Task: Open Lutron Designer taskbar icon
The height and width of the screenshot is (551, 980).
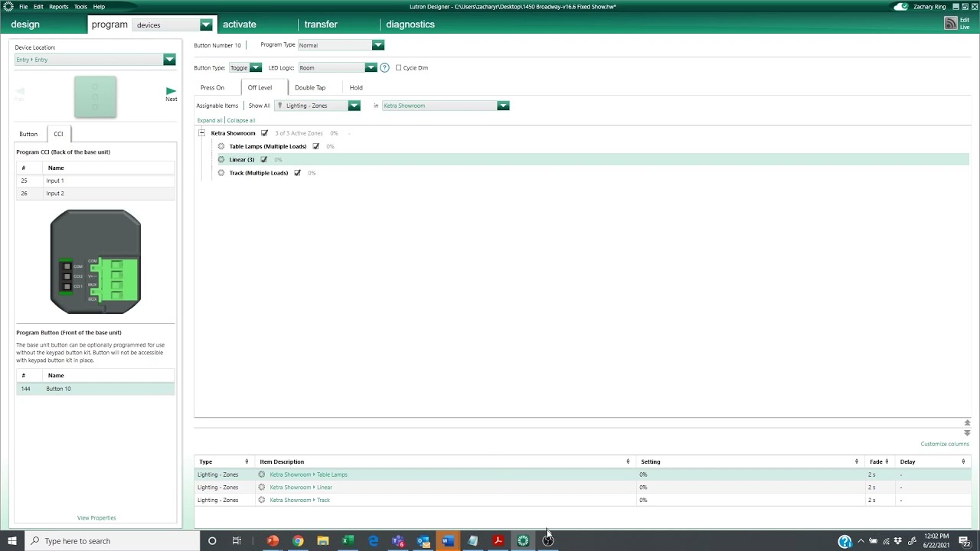Action: [x=523, y=541]
